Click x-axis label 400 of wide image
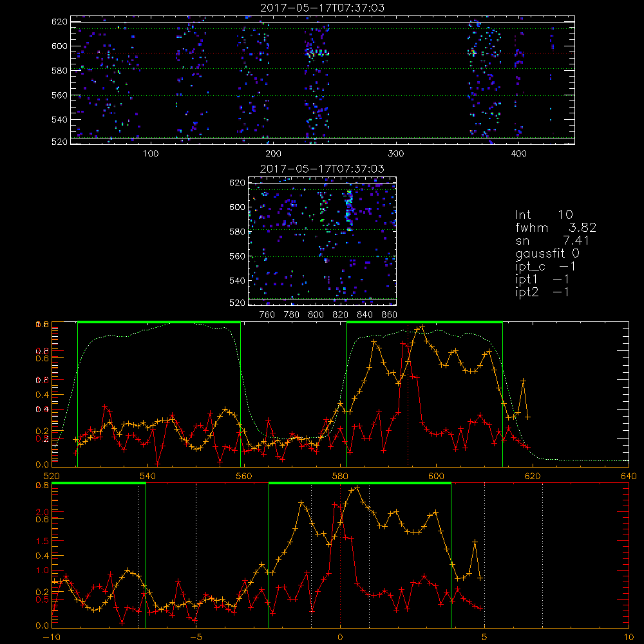 [x=518, y=154]
